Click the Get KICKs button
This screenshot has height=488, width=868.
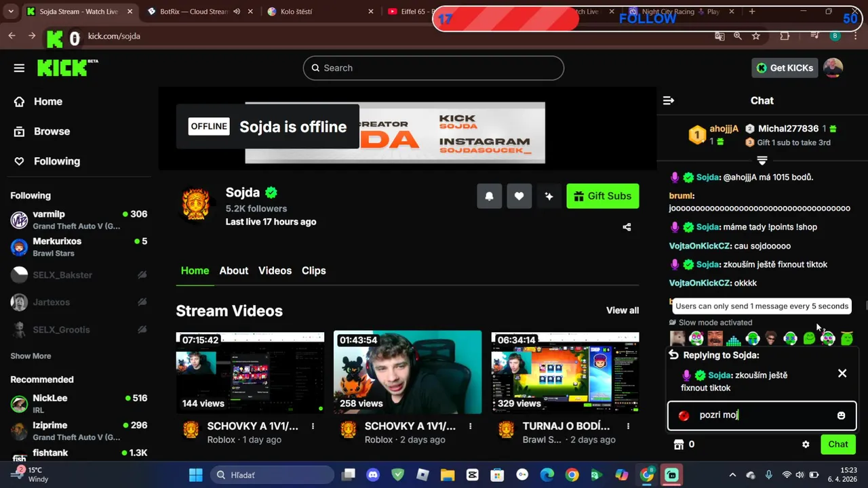point(785,68)
